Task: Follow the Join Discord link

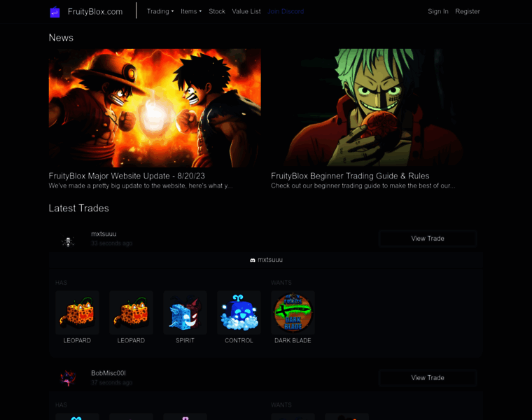Action: (x=286, y=11)
